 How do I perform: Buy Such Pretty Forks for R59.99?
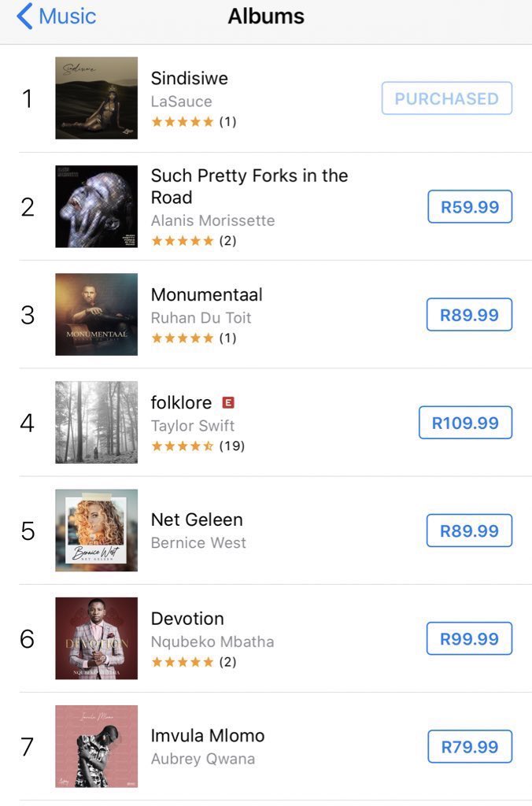pyautogui.click(x=470, y=207)
